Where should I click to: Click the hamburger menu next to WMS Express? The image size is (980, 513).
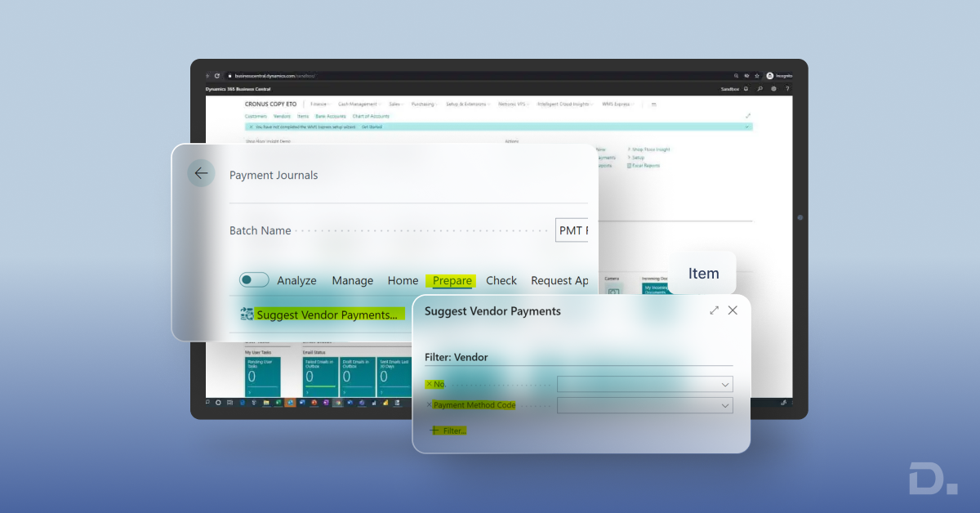click(653, 104)
